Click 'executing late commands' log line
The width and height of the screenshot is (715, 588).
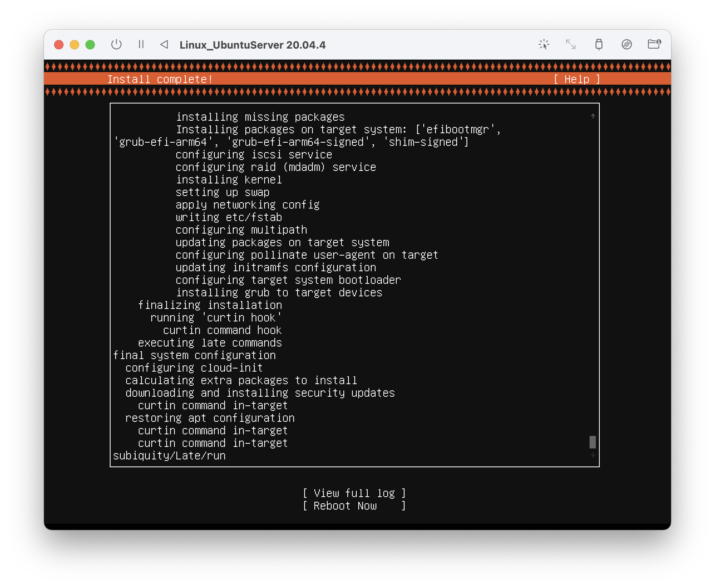click(210, 343)
